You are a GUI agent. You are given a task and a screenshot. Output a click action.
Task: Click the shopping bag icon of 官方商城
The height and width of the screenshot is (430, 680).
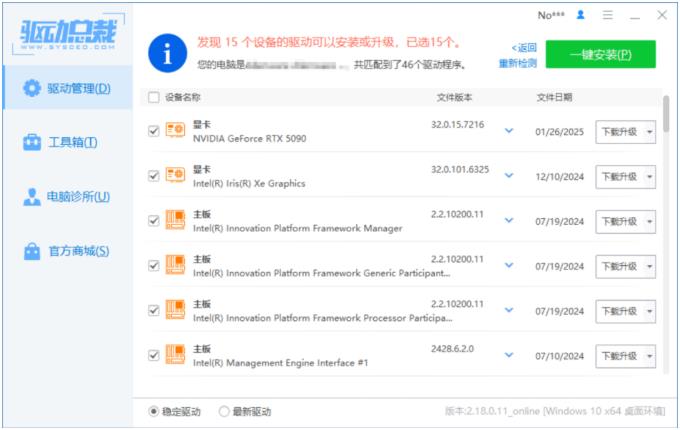32,251
